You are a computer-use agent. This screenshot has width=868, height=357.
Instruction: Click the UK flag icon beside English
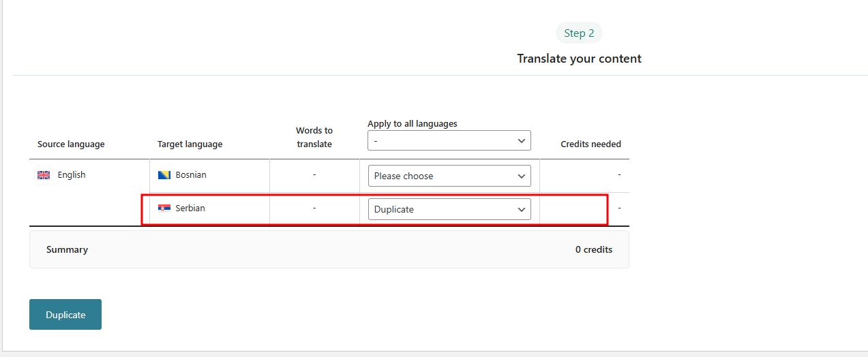[44, 175]
